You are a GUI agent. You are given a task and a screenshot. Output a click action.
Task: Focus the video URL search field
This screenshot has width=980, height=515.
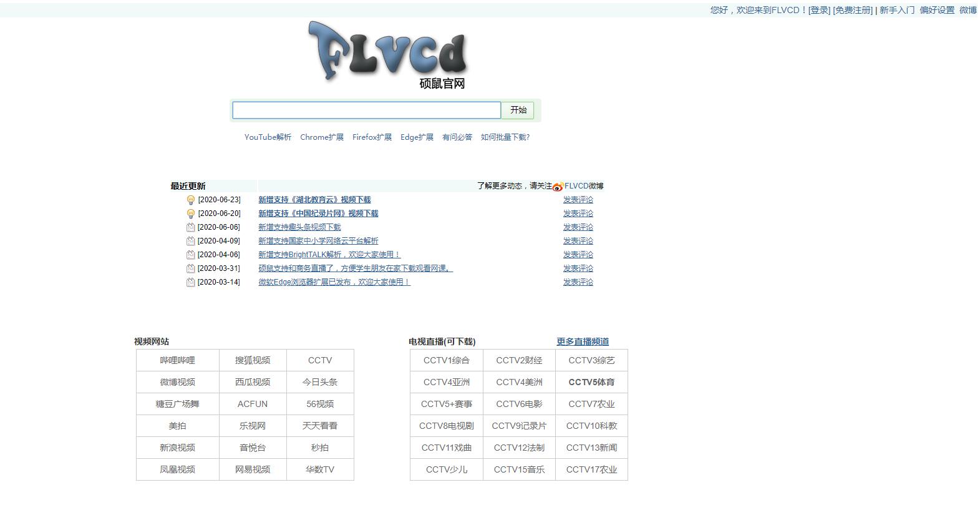tap(367, 110)
